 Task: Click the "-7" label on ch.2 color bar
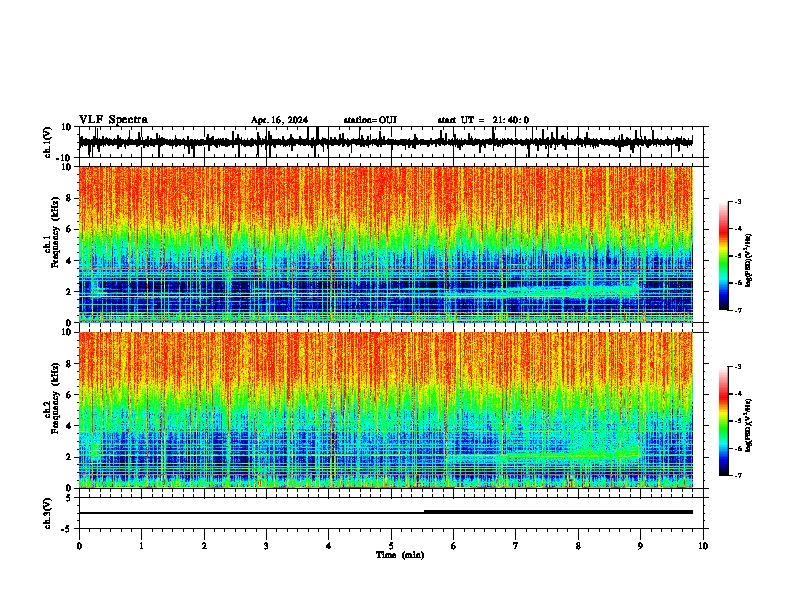[738, 475]
